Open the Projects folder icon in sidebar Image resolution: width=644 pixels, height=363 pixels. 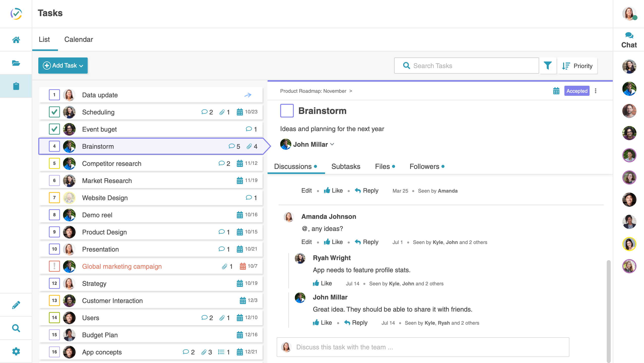[x=16, y=63]
